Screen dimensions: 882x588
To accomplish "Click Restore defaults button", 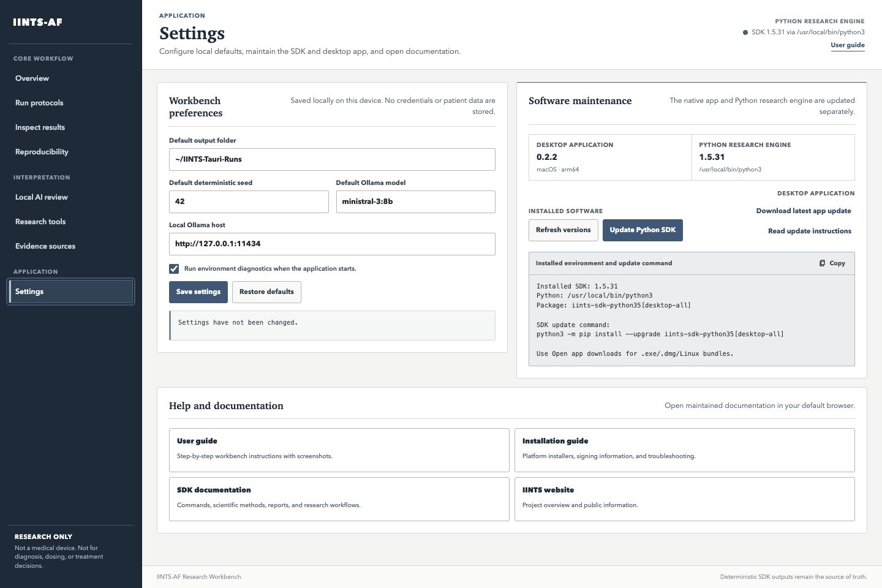I will pyautogui.click(x=266, y=292).
